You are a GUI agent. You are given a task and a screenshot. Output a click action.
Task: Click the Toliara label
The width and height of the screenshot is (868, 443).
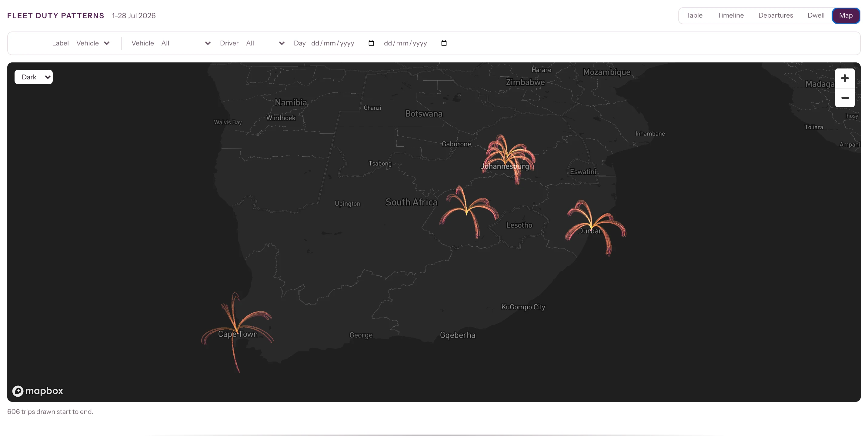coord(813,127)
